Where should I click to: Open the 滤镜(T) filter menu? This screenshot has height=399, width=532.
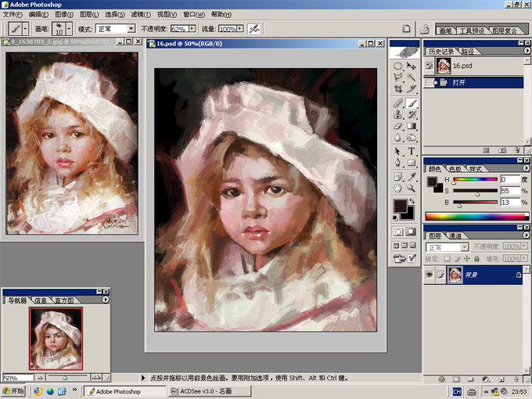click(141, 14)
